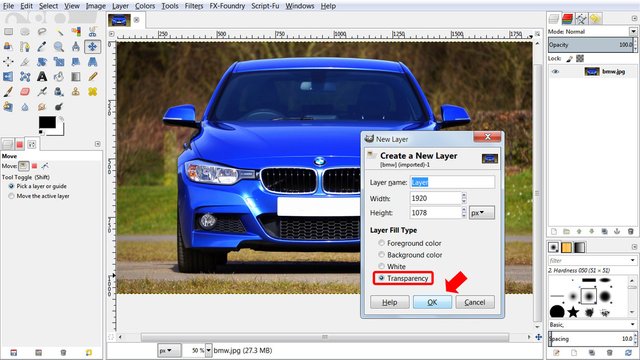Choose Background color fill type
Image resolution: width=640 pixels, height=360 pixels.
410,255
